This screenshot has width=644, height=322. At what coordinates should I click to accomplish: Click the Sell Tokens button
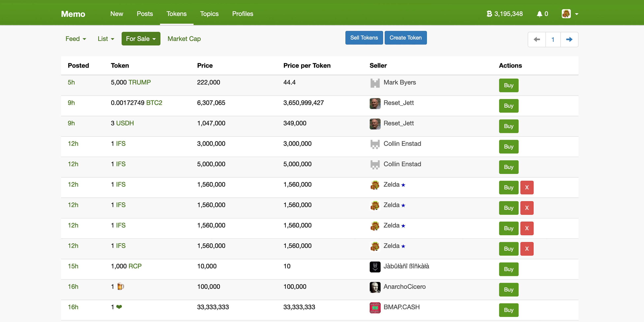point(364,38)
